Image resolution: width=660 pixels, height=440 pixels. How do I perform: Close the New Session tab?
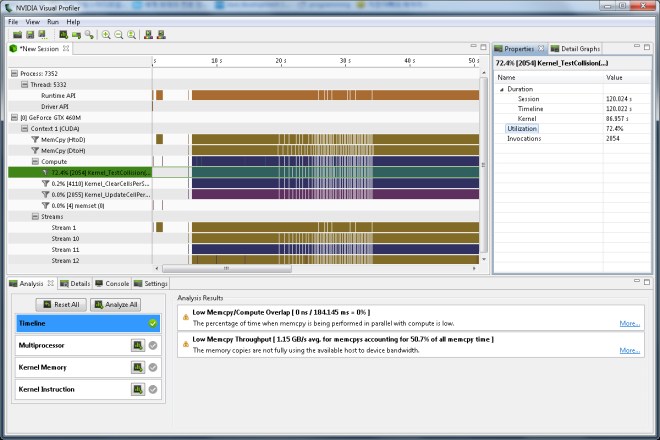click(x=66, y=48)
